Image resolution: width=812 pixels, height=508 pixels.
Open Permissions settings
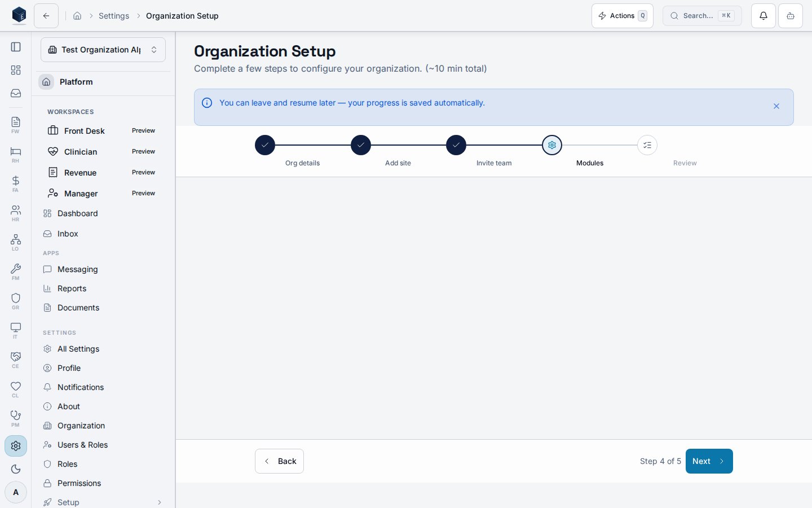tap(103, 483)
